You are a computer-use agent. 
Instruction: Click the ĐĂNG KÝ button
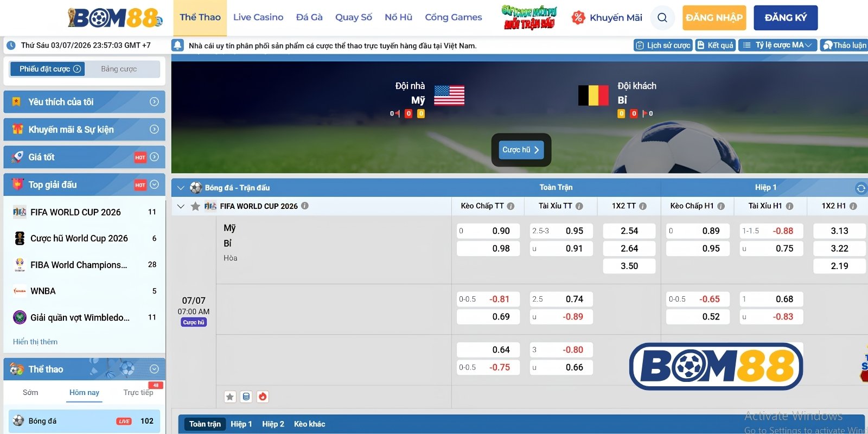(x=786, y=18)
